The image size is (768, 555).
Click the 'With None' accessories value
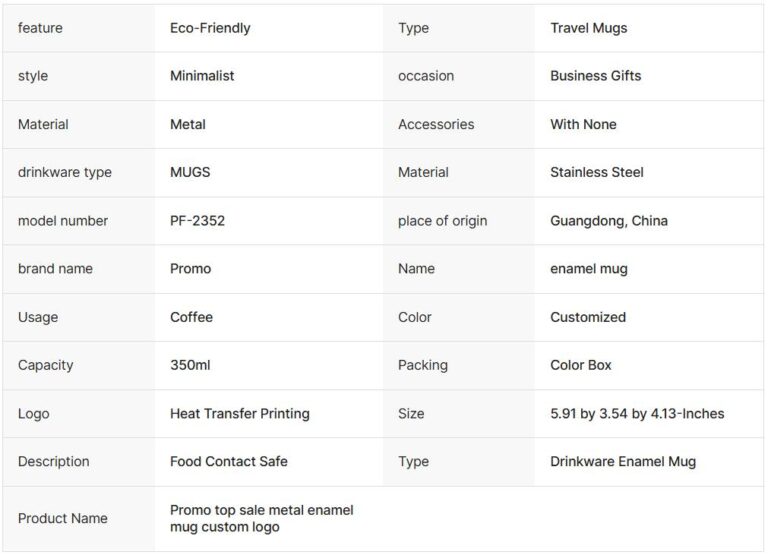point(583,124)
